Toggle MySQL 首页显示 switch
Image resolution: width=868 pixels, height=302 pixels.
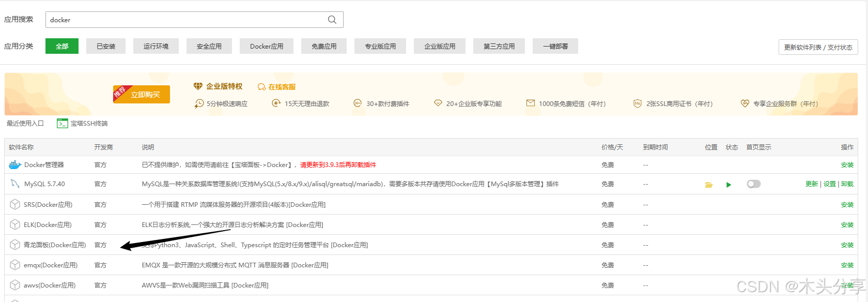pos(754,184)
